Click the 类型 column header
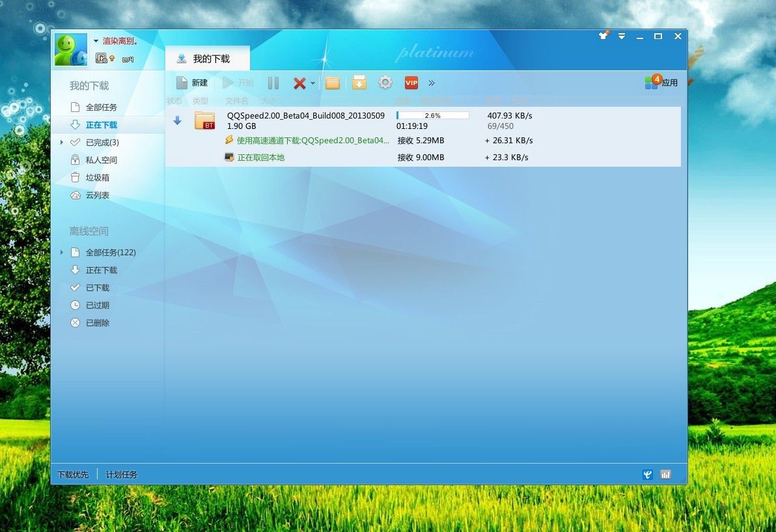Screen dimensions: 776x532 point(200,100)
